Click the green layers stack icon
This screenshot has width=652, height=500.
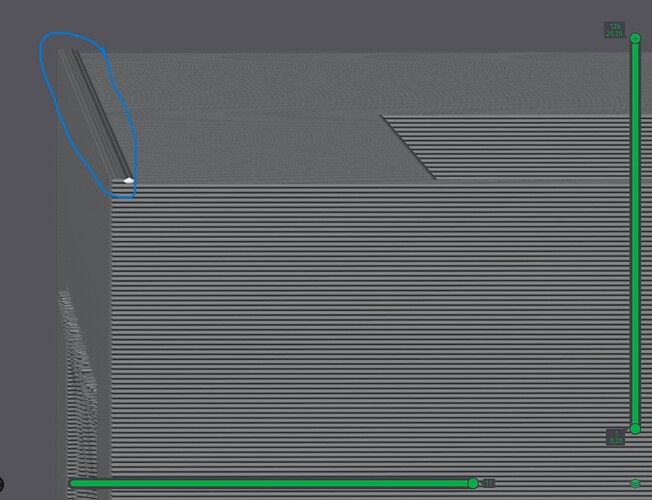tap(635, 483)
